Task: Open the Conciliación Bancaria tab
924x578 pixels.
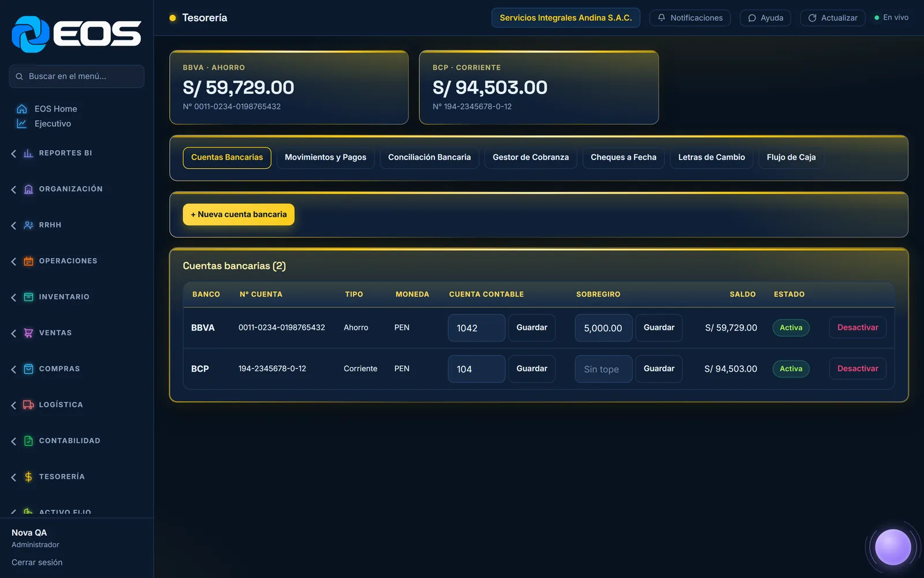Action: click(429, 157)
